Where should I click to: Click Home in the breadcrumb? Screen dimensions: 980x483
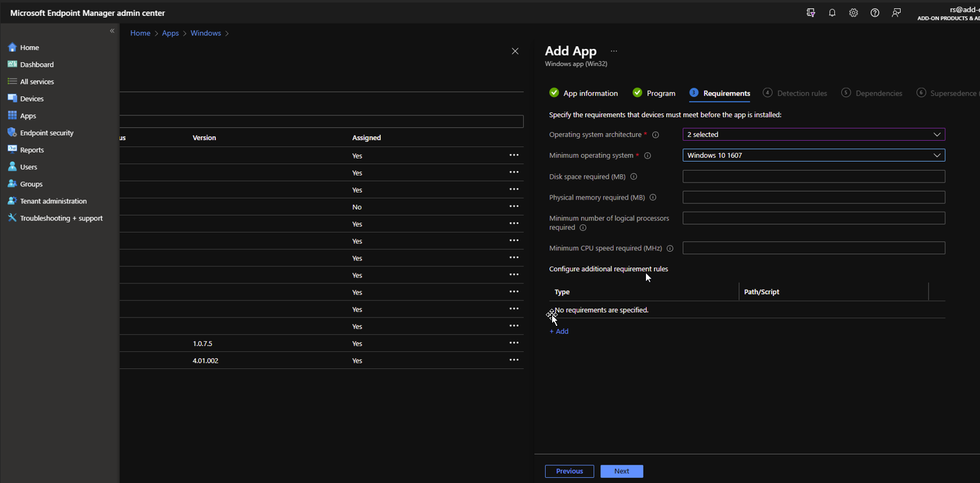click(140, 33)
